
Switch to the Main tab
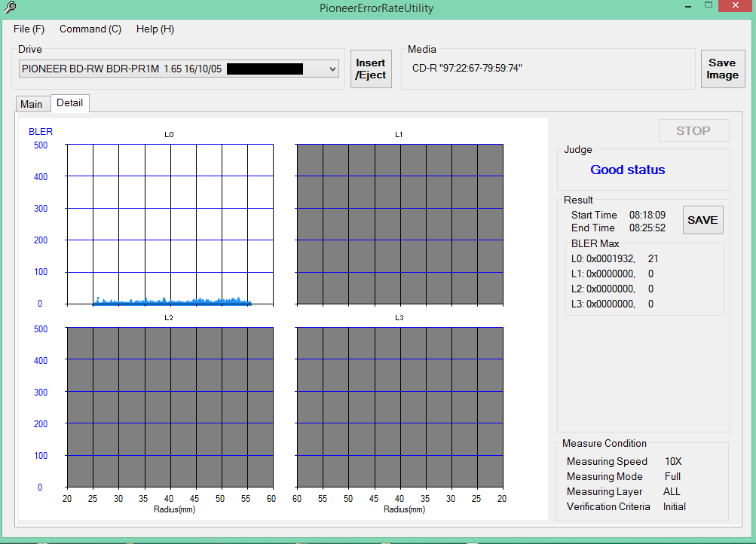tap(32, 104)
